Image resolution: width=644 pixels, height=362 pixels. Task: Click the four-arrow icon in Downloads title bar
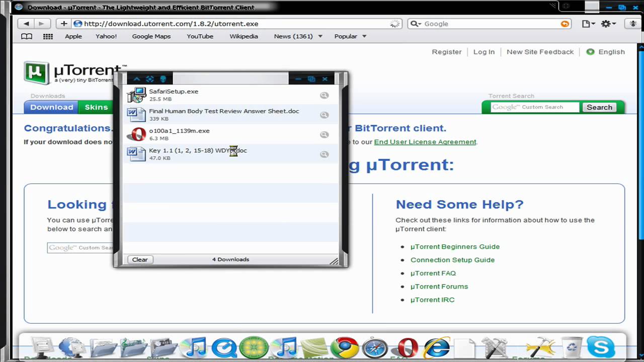click(x=149, y=79)
